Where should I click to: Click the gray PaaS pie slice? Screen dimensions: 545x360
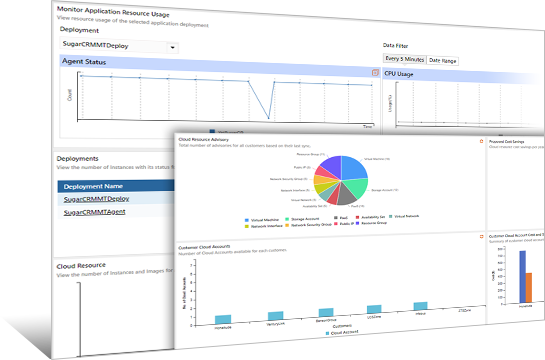point(346,195)
